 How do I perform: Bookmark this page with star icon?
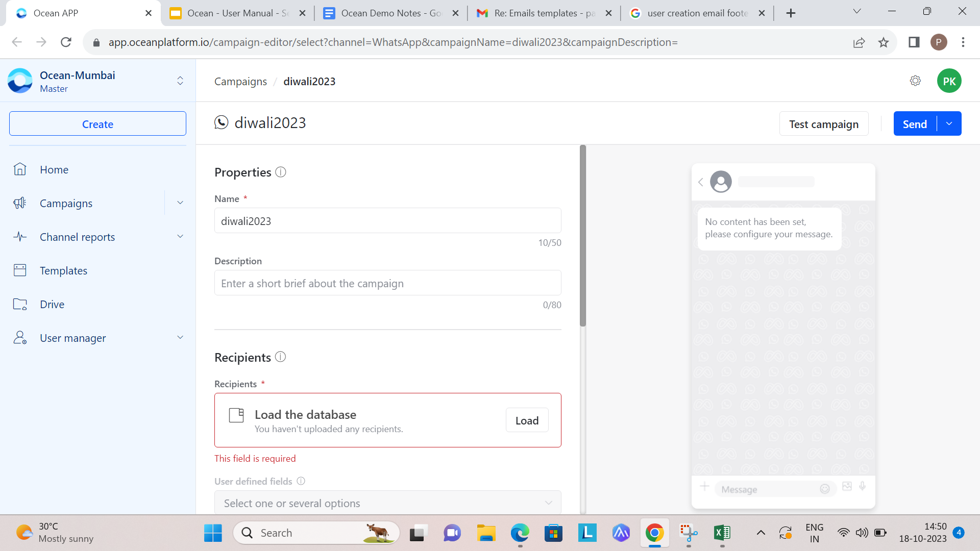[x=884, y=42]
